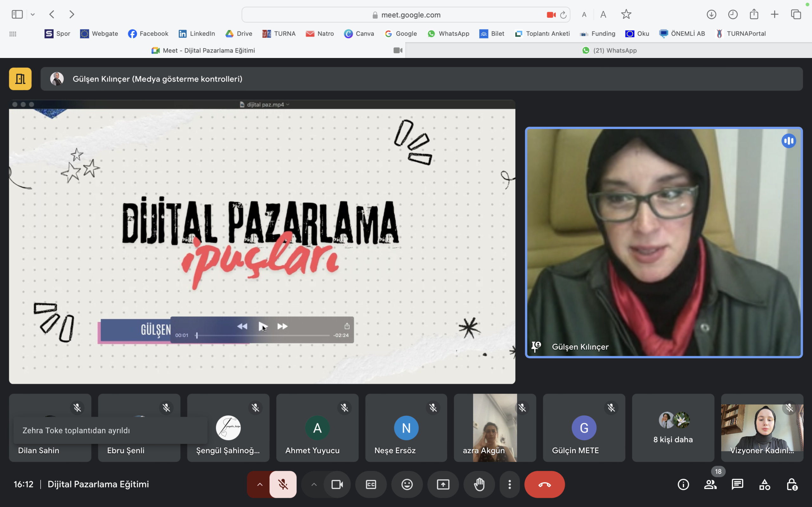Open the LinkedIn bookmark
The height and width of the screenshot is (507, 812).
(197, 34)
